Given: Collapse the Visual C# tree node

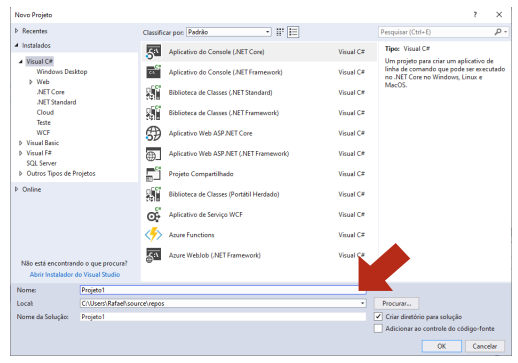Looking at the screenshot, I should coord(21,61).
